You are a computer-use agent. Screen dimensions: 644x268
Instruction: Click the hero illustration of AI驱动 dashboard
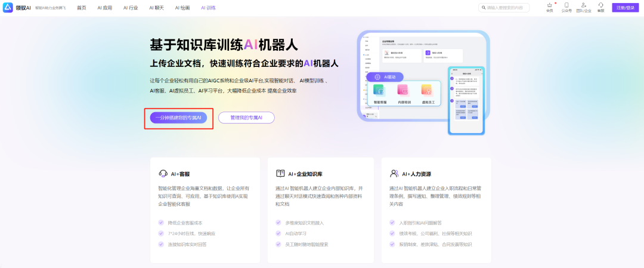[423, 82]
